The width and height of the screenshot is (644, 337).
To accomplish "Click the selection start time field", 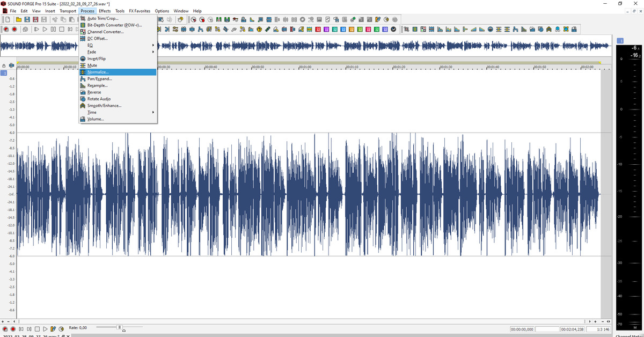I will pos(521,329).
